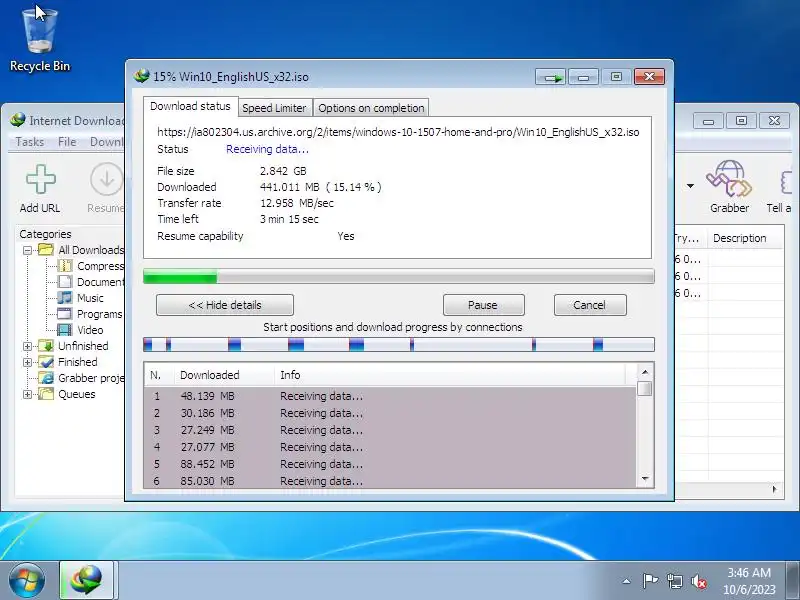
Task: Click the connections progress segment bar
Action: click(x=399, y=345)
